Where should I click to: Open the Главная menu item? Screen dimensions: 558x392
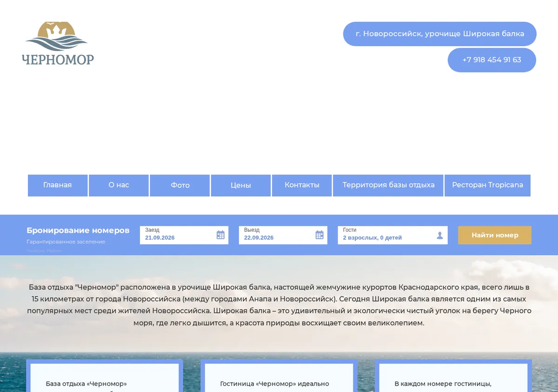click(x=58, y=185)
